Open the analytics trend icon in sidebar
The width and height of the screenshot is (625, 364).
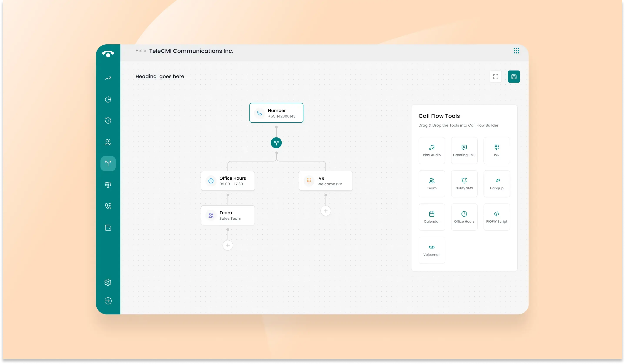[108, 78]
